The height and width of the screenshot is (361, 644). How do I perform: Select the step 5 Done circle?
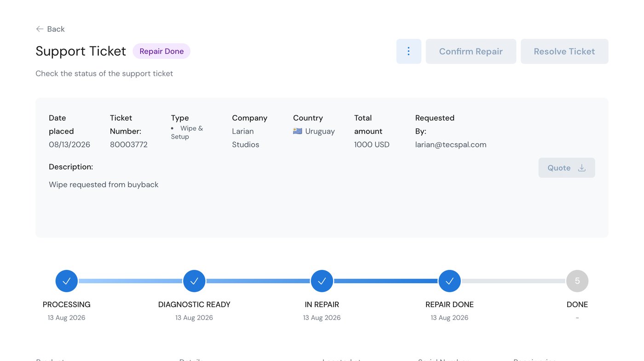click(577, 281)
